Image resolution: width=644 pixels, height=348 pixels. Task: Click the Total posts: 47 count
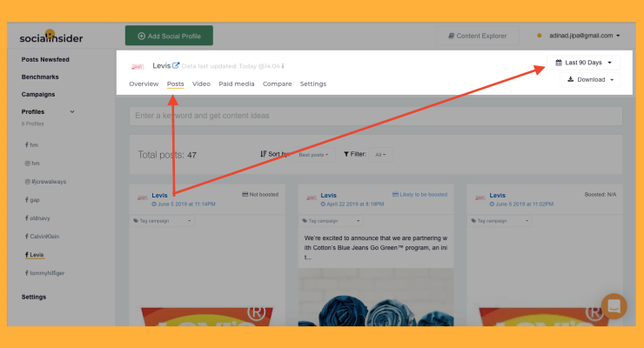[167, 155]
